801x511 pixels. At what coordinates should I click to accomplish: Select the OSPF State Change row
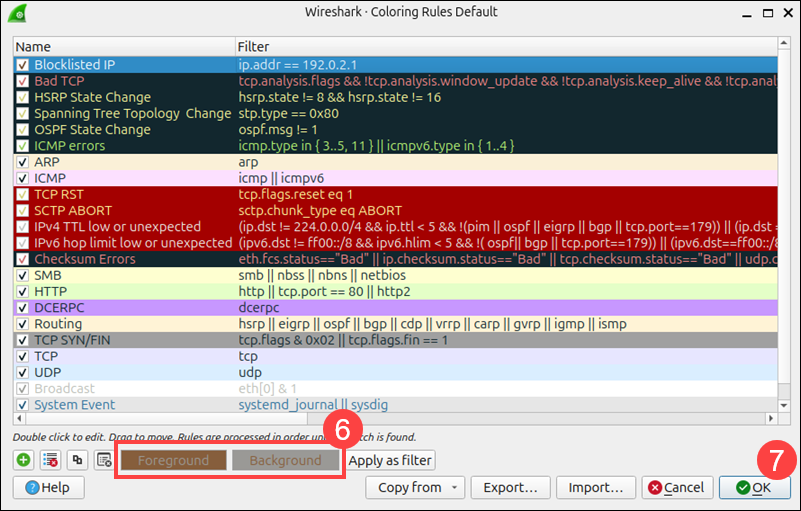(395, 130)
